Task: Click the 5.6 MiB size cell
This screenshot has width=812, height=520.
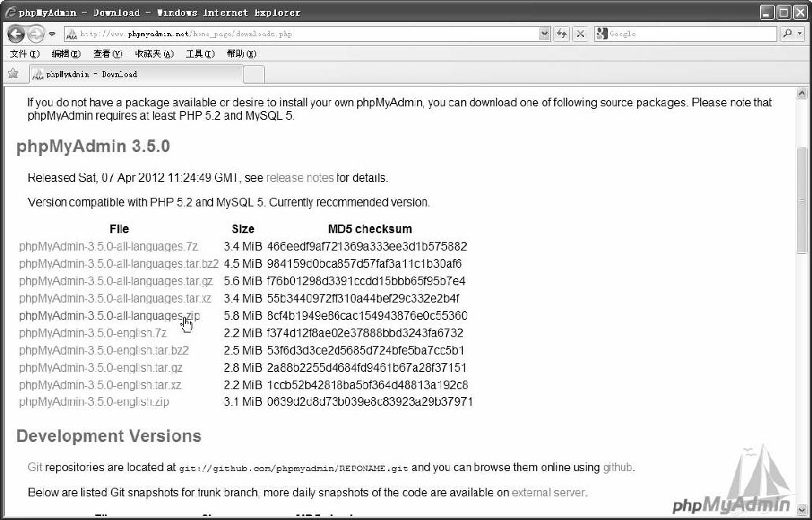Action: coord(243,281)
